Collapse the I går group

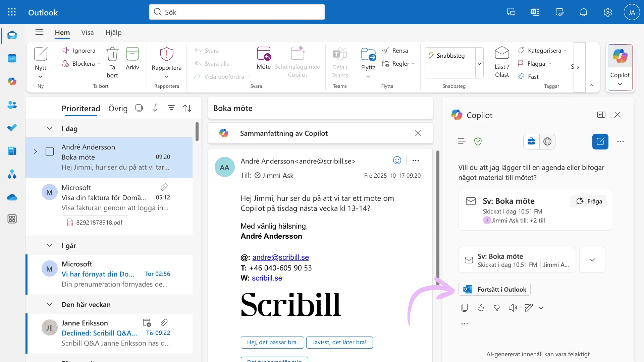click(x=49, y=246)
